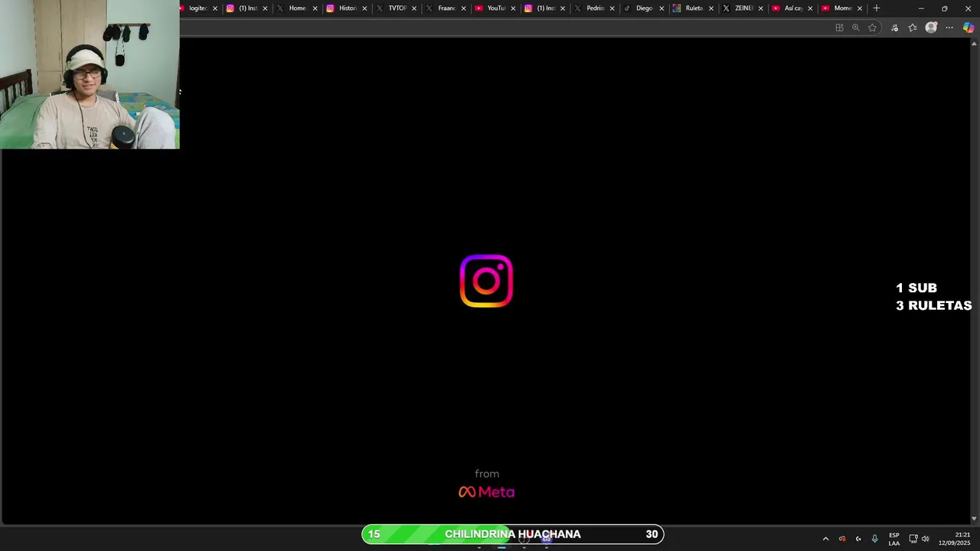980x551 pixels.
Task: Open the red-dot tray icon
Action: click(842, 539)
